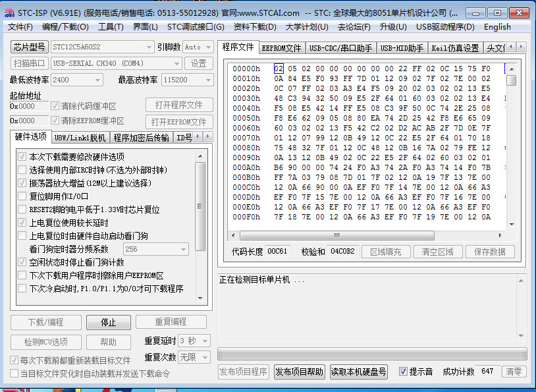Toggle 提示音 checkbox
This screenshot has width=536, height=392.
click(404, 372)
